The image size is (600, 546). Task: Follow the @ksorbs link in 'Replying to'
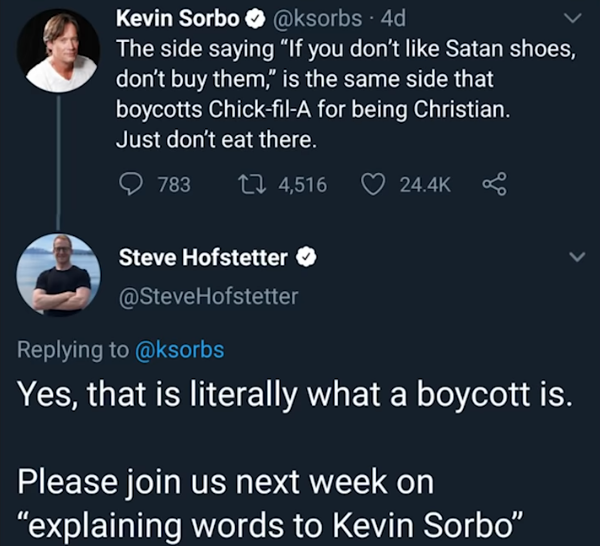[179, 350]
